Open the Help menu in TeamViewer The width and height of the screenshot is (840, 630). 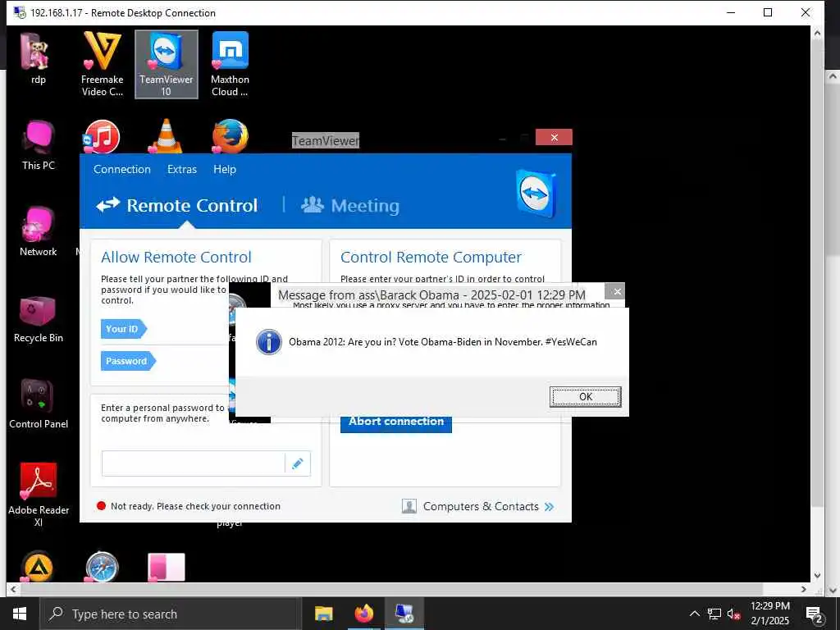point(225,169)
